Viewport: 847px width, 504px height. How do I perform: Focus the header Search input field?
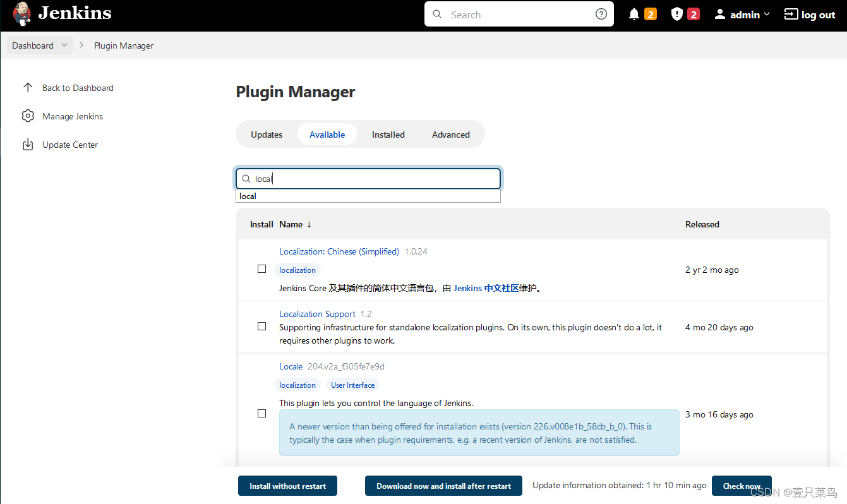[x=519, y=14]
